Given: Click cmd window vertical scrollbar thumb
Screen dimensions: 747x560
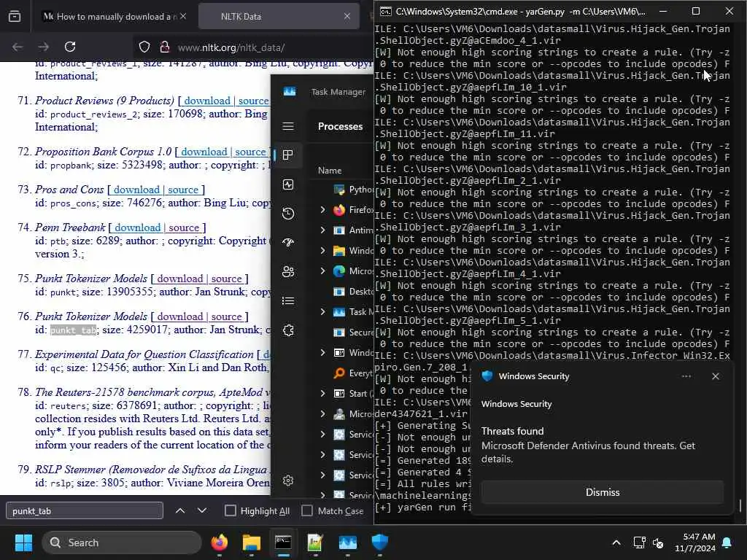Looking at the screenshot, I should tap(740, 506).
